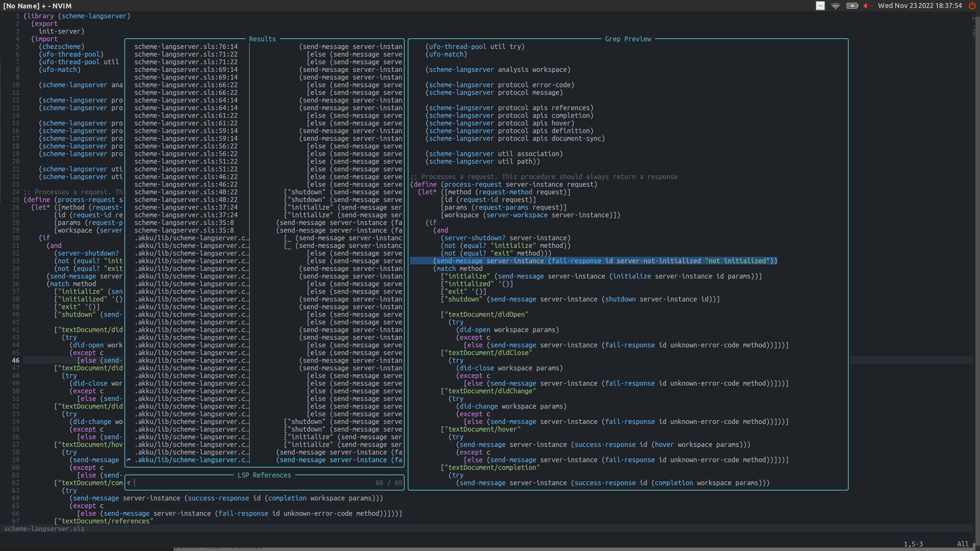Click the 60 / 60 result counter

coord(389,483)
